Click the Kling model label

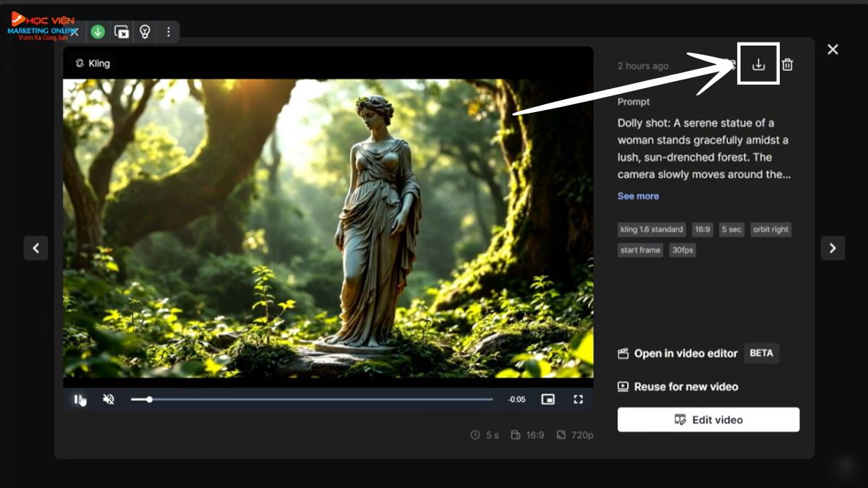pos(93,63)
